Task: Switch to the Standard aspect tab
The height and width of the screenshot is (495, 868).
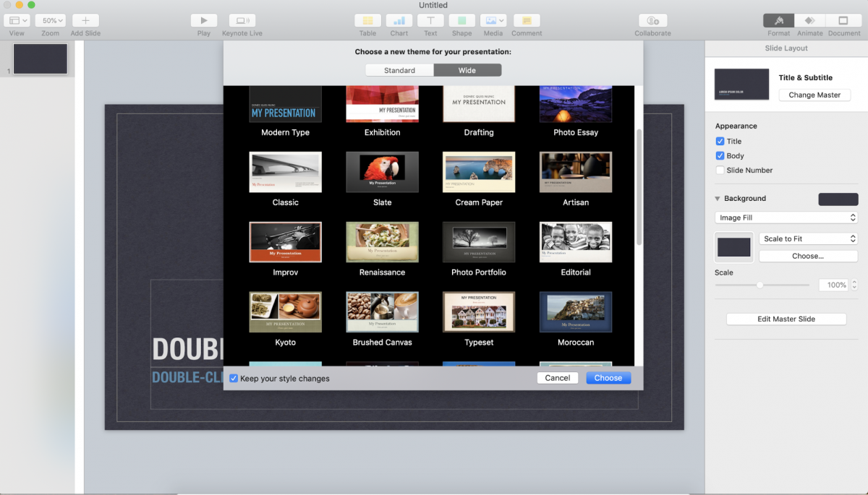Action: click(399, 70)
